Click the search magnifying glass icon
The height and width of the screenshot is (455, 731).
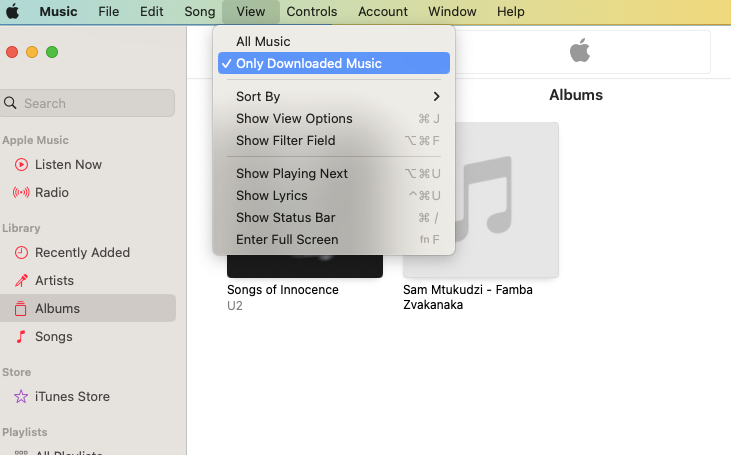click(x=10, y=103)
